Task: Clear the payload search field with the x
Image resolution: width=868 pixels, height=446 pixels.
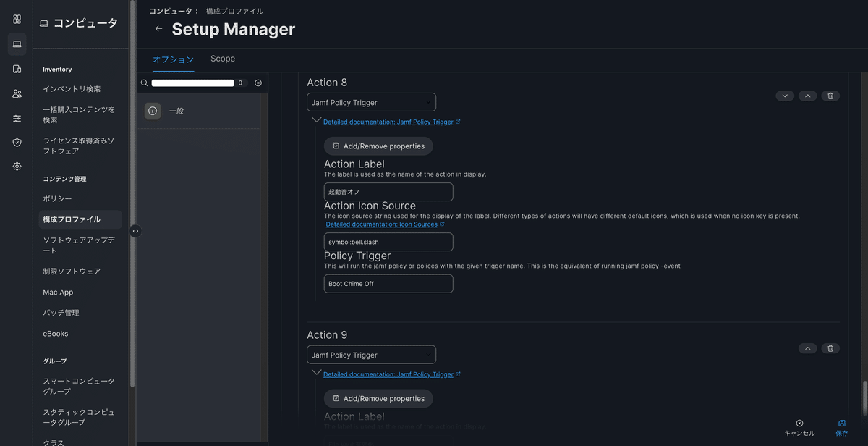Action: click(x=258, y=83)
